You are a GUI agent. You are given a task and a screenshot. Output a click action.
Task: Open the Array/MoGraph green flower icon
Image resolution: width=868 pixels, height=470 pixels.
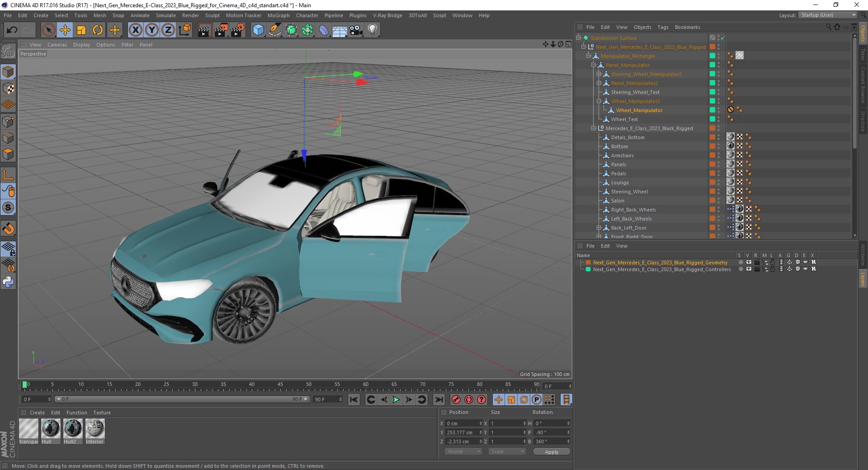pyautogui.click(x=307, y=30)
